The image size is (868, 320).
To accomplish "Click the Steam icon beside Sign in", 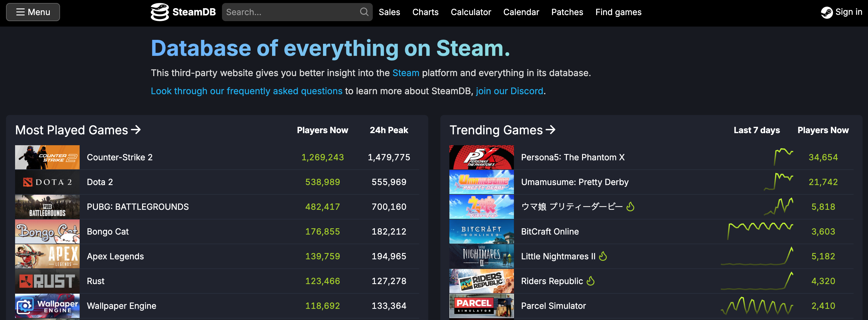I will click(x=827, y=12).
